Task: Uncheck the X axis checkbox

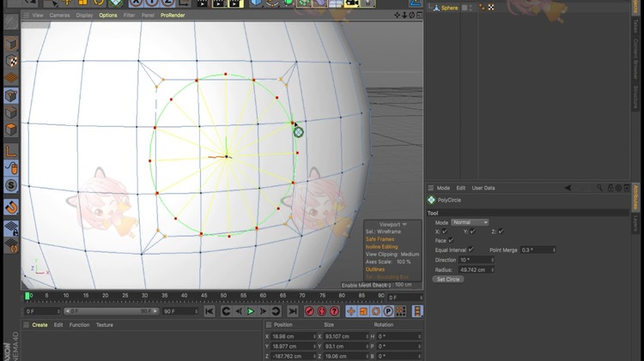Action: (x=445, y=232)
